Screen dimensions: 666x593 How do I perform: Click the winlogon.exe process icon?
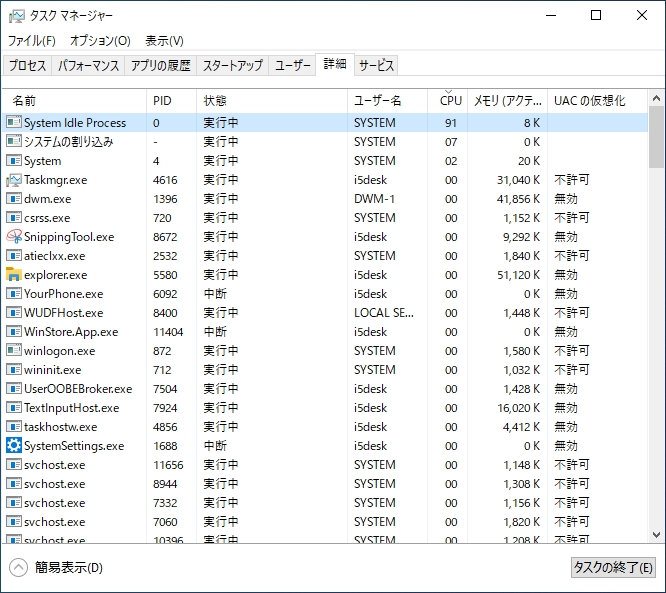(14, 350)
